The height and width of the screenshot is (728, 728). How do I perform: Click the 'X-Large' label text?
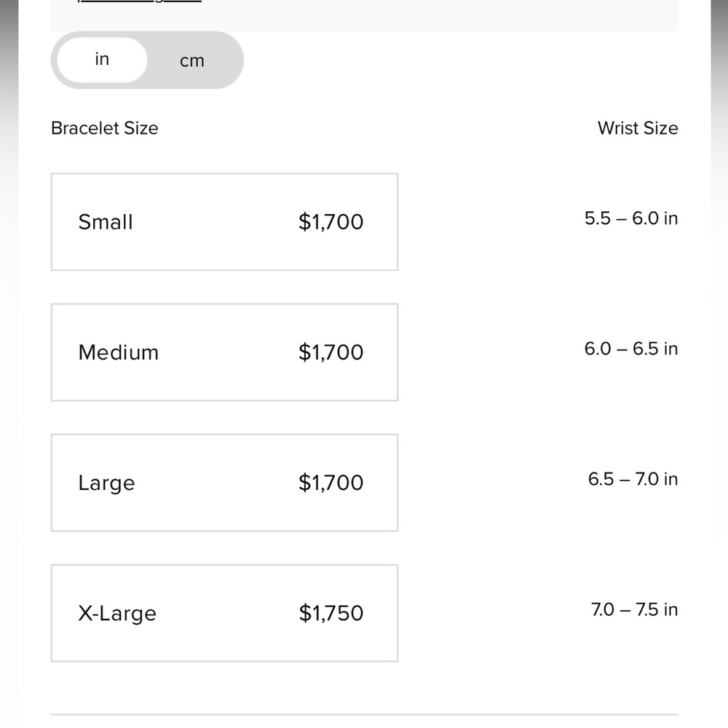(117, 613)
